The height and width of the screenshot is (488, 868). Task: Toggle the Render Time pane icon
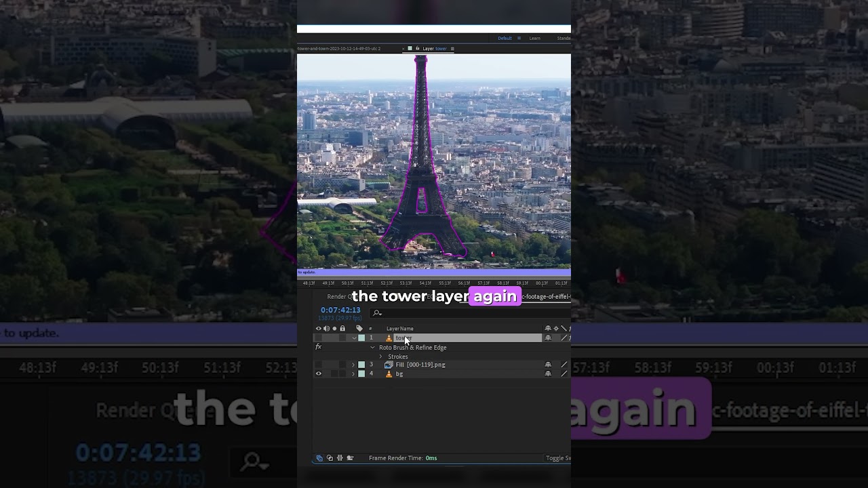350,458
